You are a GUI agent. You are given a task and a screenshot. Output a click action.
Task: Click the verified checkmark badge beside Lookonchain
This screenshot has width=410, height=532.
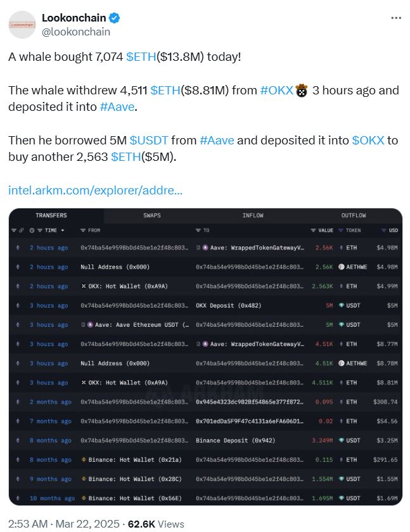(x=113, y=18)
